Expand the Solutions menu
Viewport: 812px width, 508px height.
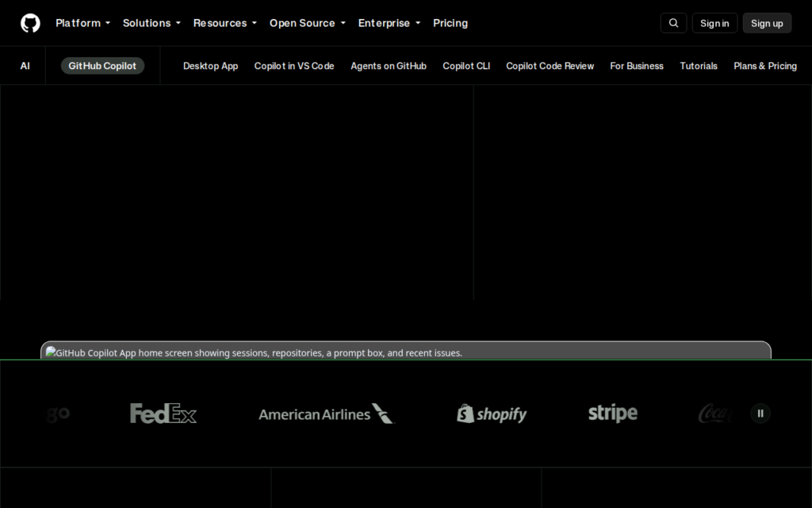pos(151,23)
